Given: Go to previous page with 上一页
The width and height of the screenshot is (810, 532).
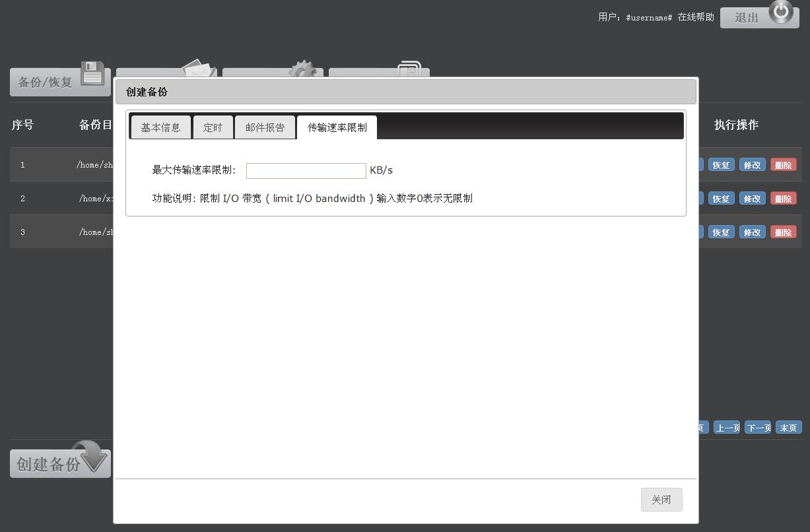Looking at the screenshot, I should [727, 428].
